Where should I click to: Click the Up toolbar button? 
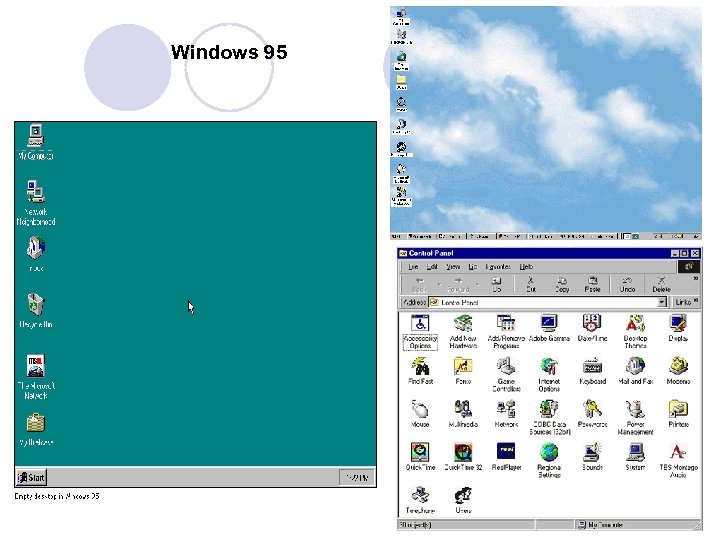pyautogui.click(x=496, y=285)
